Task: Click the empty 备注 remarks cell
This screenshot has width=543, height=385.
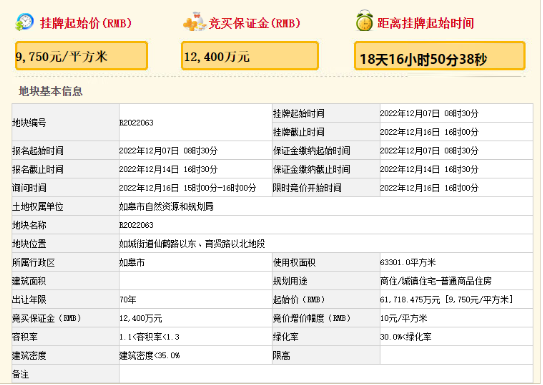Action: (326, 374)
